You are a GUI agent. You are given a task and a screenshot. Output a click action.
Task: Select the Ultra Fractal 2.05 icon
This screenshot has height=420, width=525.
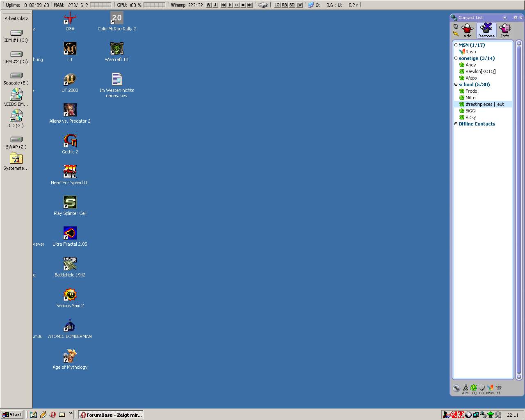point(70,237)
